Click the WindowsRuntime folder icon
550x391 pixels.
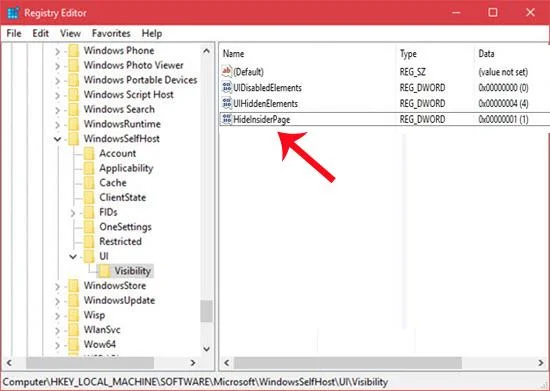click(x=74, y=124)
